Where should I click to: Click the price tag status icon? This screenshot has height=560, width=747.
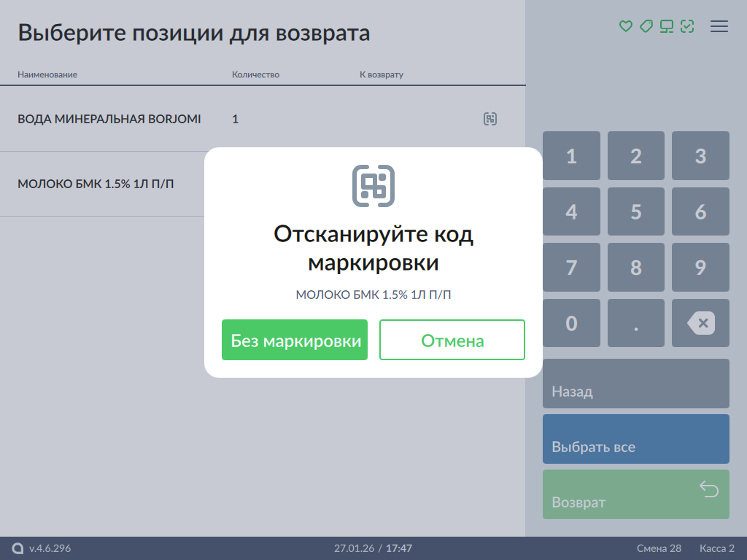click(646, 26)
